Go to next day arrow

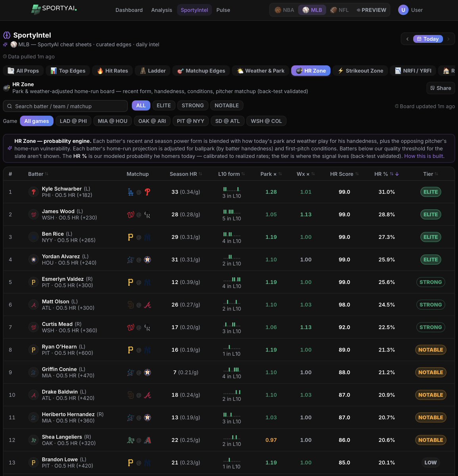[x=448, y=39]
